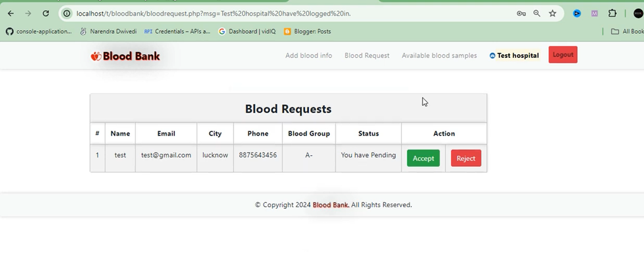Open the Credentials – APIs bookmark
This screenshot has height=277, width=644.
point(177,31)
